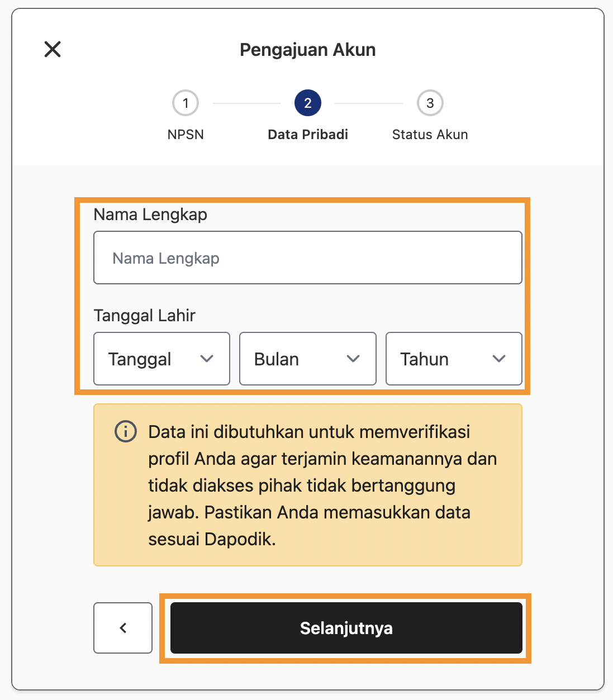This screenshot has height=700, width=613.
Task: Click chevron arrow in Bulan dropdown
Action: tap(353, 359)
